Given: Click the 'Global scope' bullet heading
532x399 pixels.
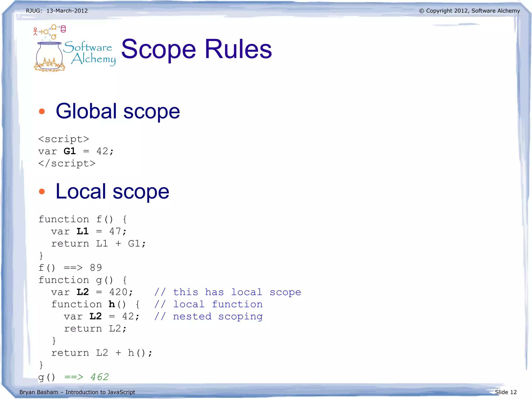Looking at the screenshot, I should click(118, 111).
